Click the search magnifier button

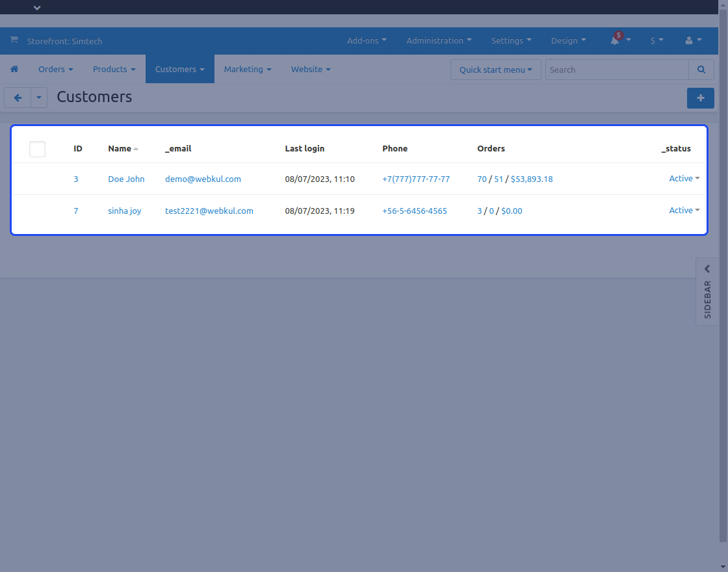701,70
